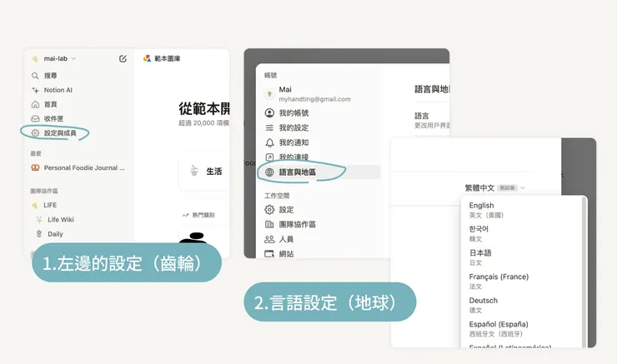Image resolution: width=617 pixels, height=364 pixels.
Task: Click the browser icon for 網站
Action: [x=269, y=254]
